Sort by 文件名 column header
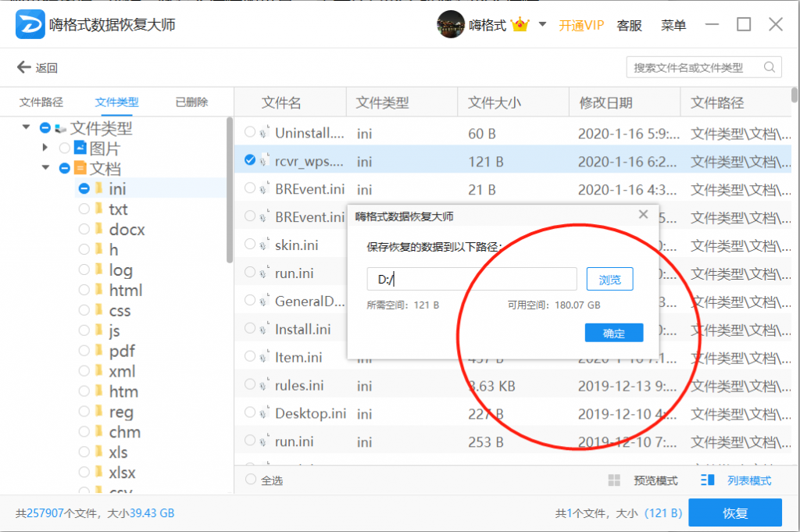Image resolution: width=800 pixels, height=532 pixels. pyautogui.click(x=281, y=103)
